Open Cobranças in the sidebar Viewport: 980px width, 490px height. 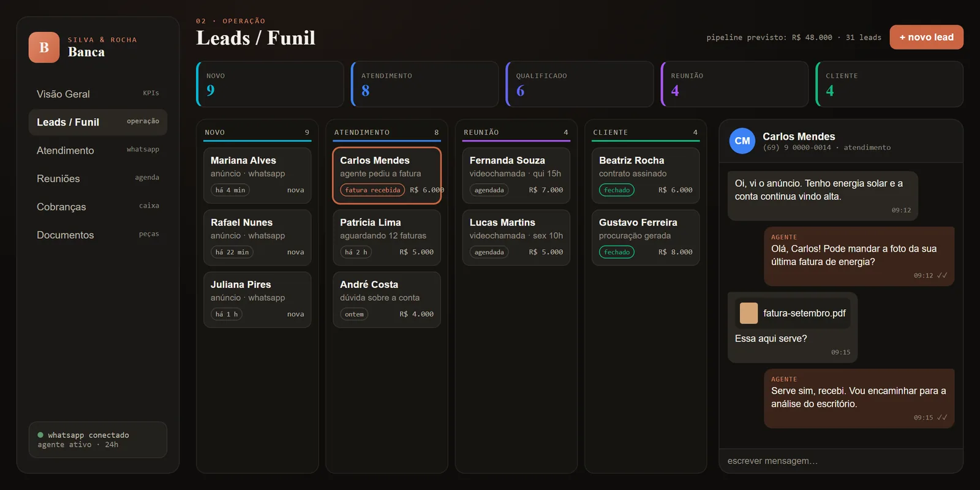[x=98, y=206]
